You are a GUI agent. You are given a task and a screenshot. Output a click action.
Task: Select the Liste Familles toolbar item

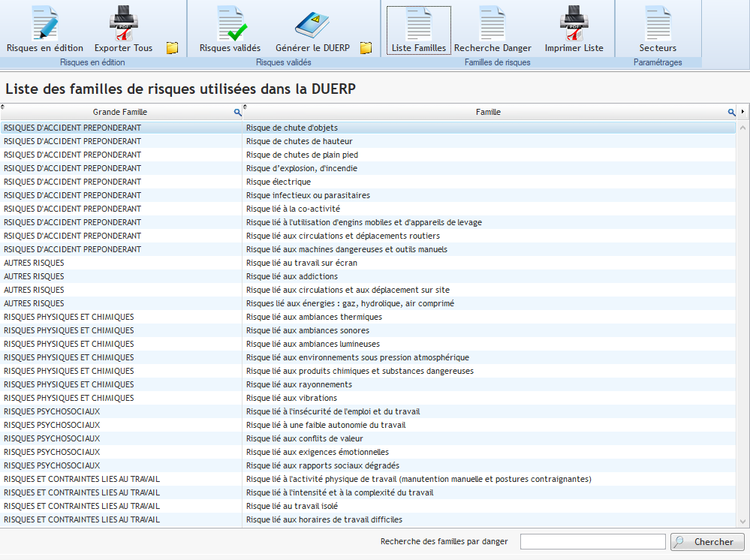click(418, 30)
